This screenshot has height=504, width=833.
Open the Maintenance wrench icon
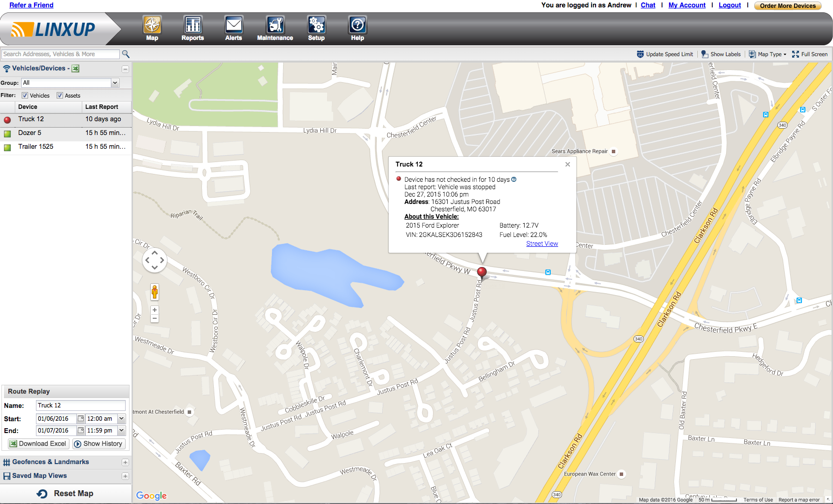point(275,25)
